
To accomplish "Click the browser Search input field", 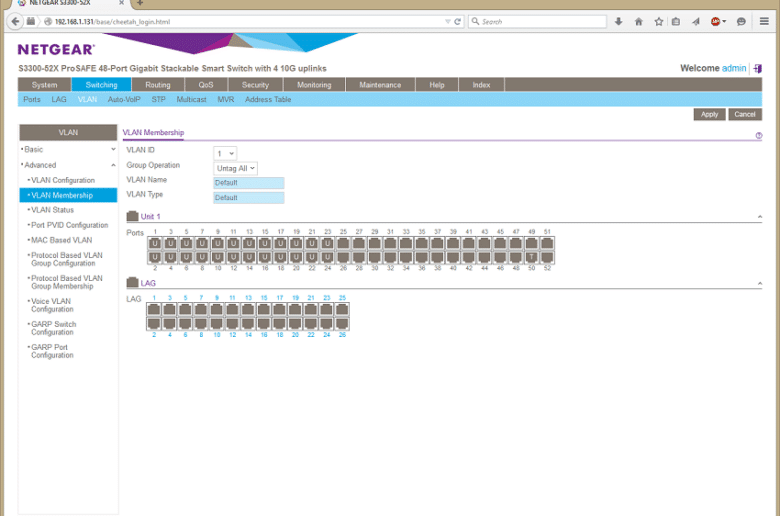I will (x=537, y=21).
